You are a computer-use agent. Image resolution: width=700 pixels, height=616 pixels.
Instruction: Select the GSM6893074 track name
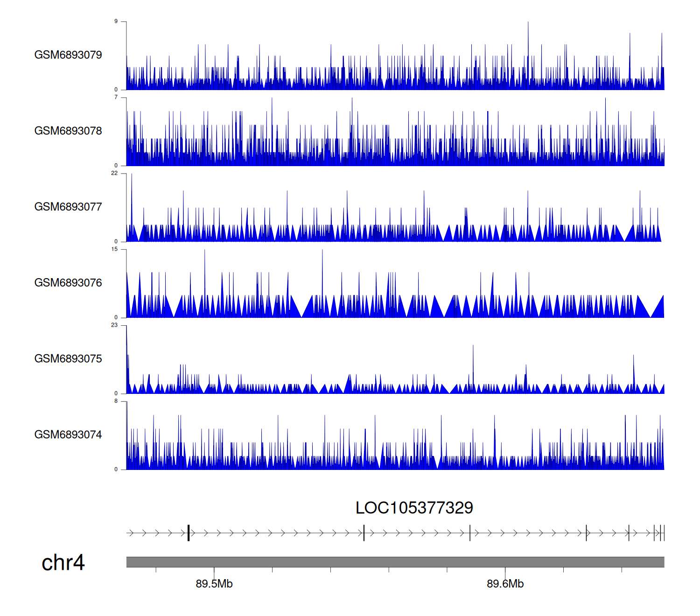click(68, 435)
